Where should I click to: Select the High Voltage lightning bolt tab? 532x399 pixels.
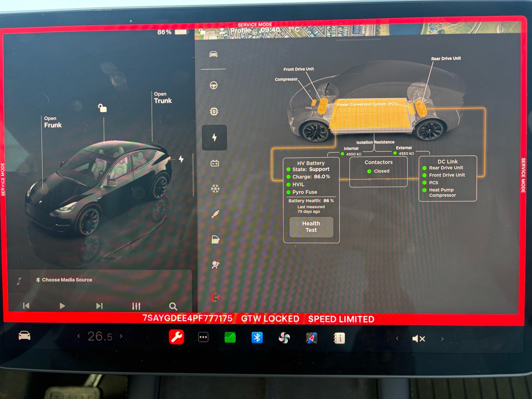click(214, 137)
